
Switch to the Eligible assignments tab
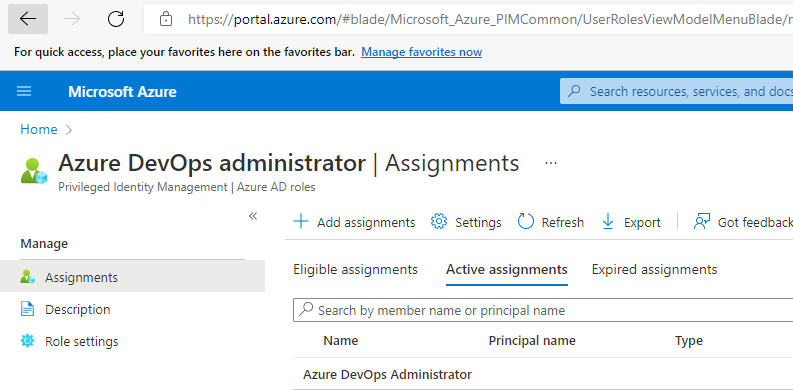click(356, 270)
